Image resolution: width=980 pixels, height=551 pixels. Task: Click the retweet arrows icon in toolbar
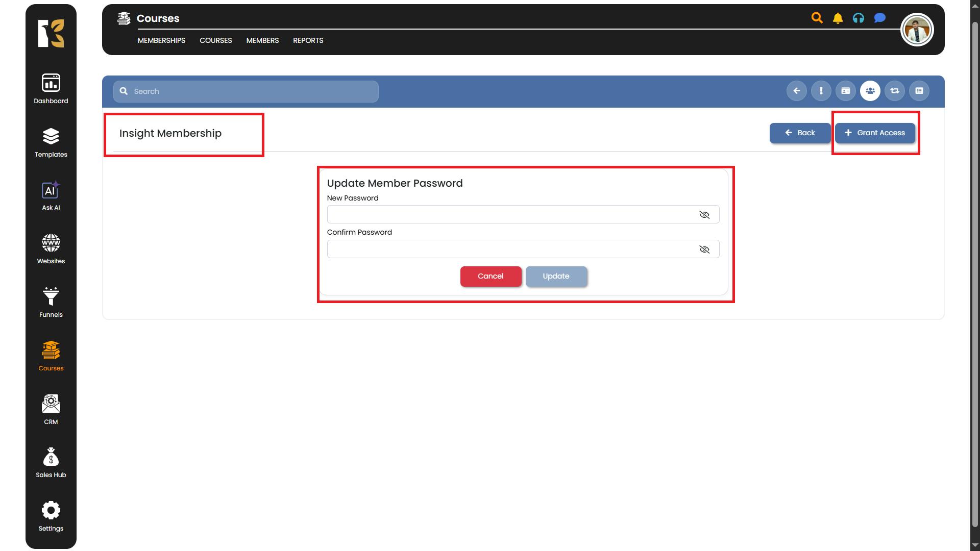pyautogui.click(x=894, y=91)
